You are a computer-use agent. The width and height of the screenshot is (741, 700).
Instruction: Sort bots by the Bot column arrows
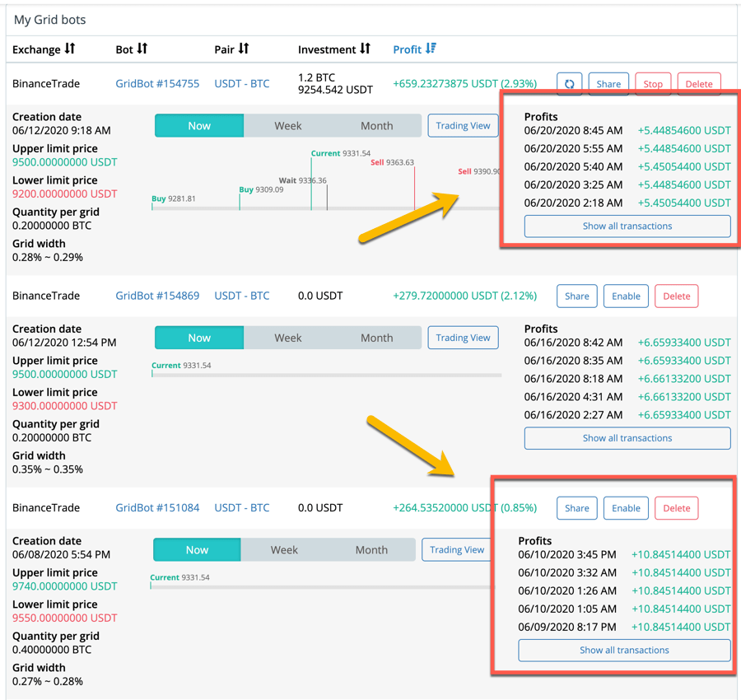pos(142,49)
